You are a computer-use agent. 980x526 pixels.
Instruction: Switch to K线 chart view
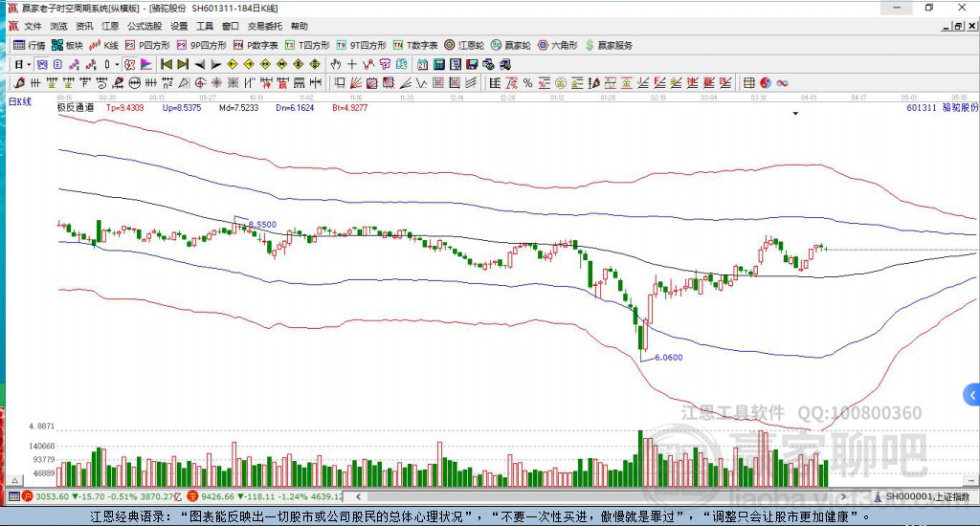point(103,45)
